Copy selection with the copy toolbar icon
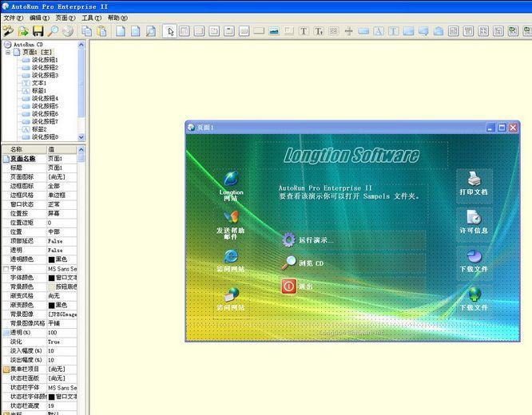 87,31
